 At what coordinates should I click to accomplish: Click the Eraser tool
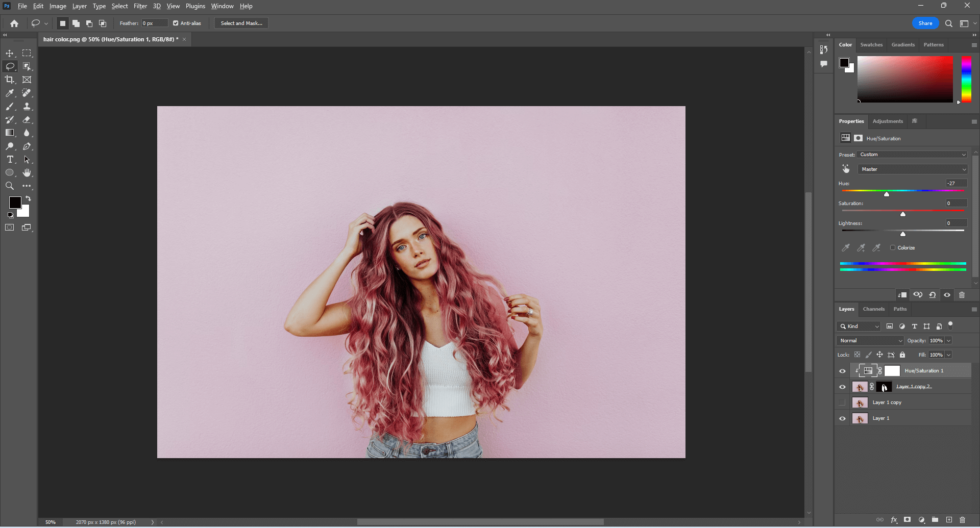pos(27,120)
